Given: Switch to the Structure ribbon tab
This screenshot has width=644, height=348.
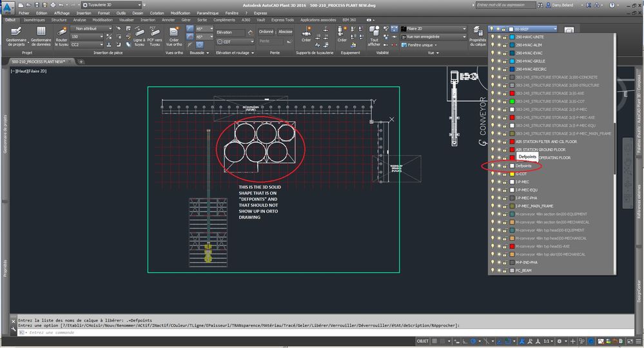Looking at the screenshot, I should [59, 20].
